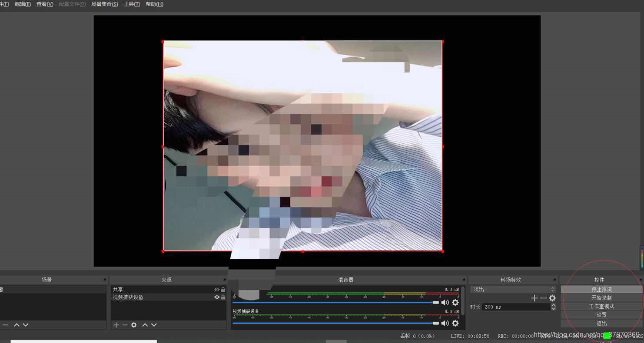Move the source up in the list
The width and height of the screenshot is (644, 343).
pyautogui.click(x=145, y=325)
